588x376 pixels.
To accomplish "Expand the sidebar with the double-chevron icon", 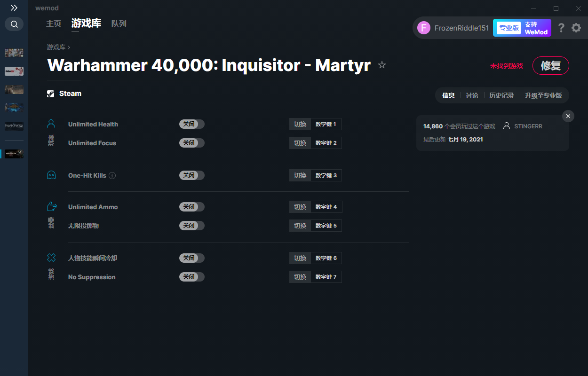I will click(x=14, y=8).
